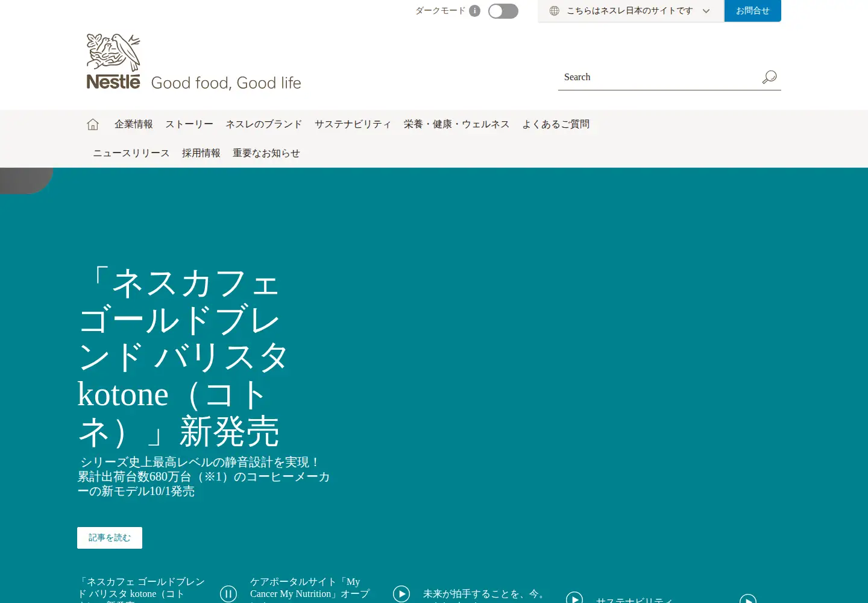
Task: Go to 採用情報 page
Action: coord(201,153)
